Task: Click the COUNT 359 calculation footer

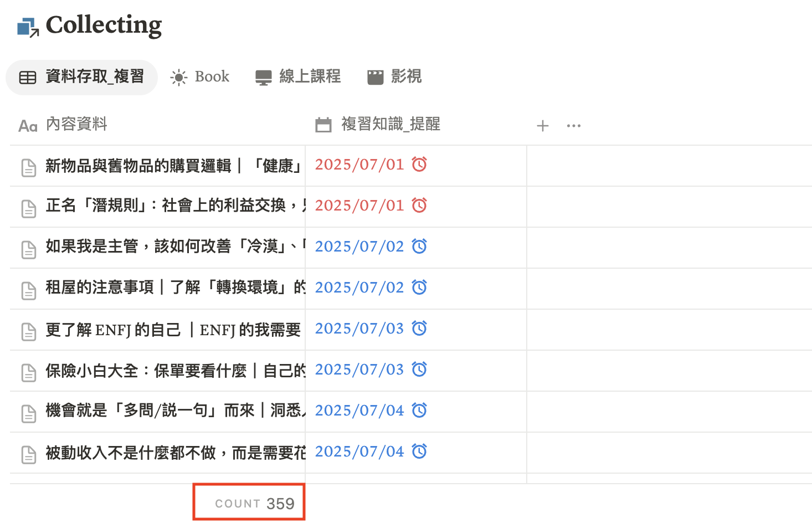Action: point(255,503)
